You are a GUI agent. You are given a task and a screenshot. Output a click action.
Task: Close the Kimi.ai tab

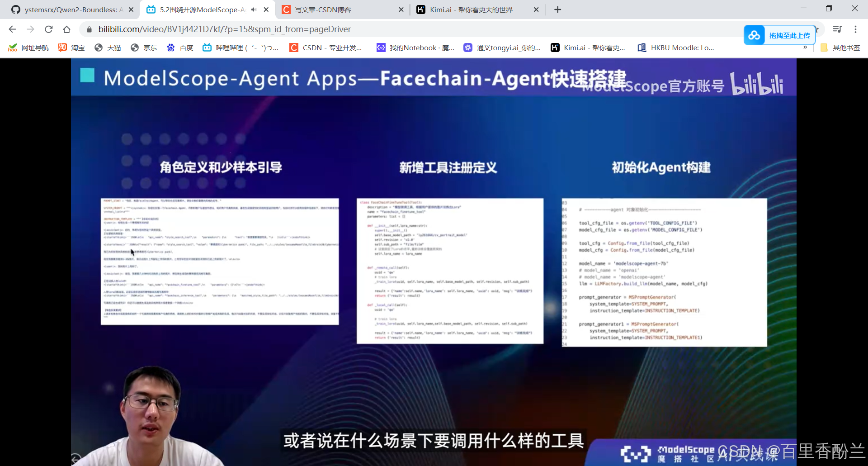tap(536, 10)
